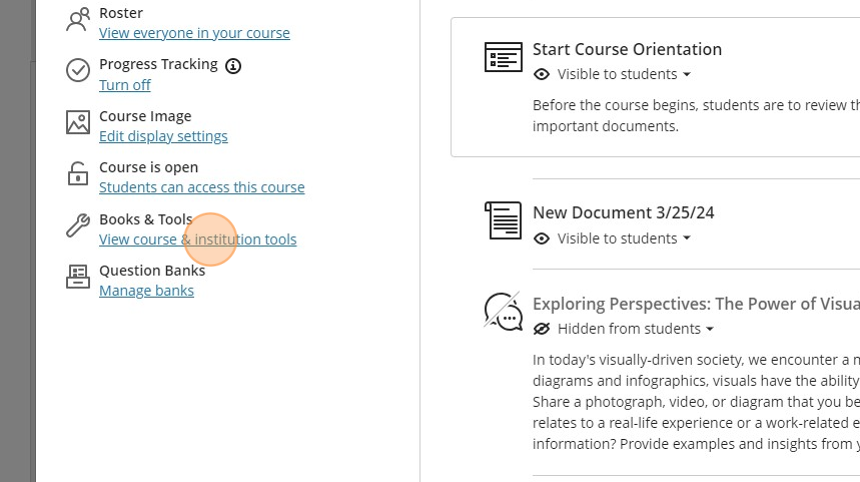The height and width of the screenshot is (482, 860).
Task: Click the Start Course Orientation module icon
Action: (503, 57)
